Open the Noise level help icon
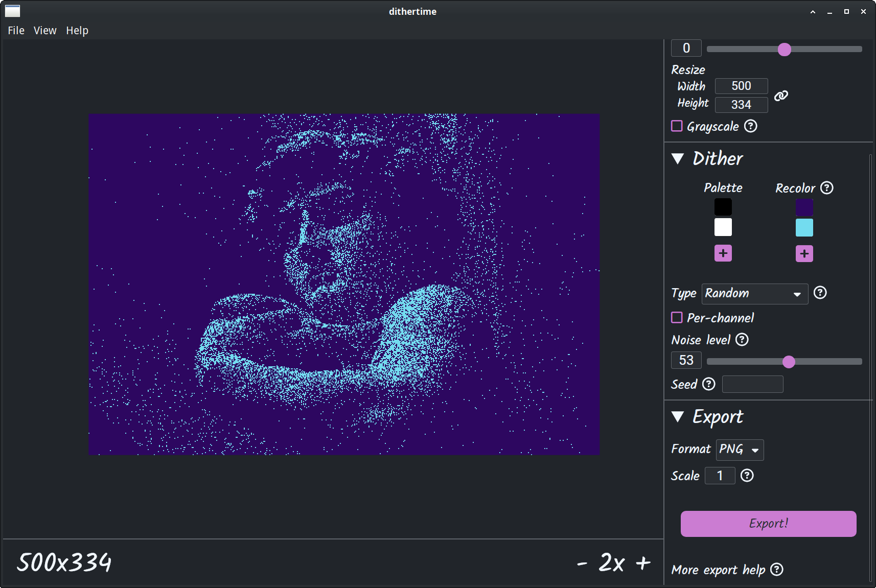Viewport: 876px width, 588px height. pos(742,340)
